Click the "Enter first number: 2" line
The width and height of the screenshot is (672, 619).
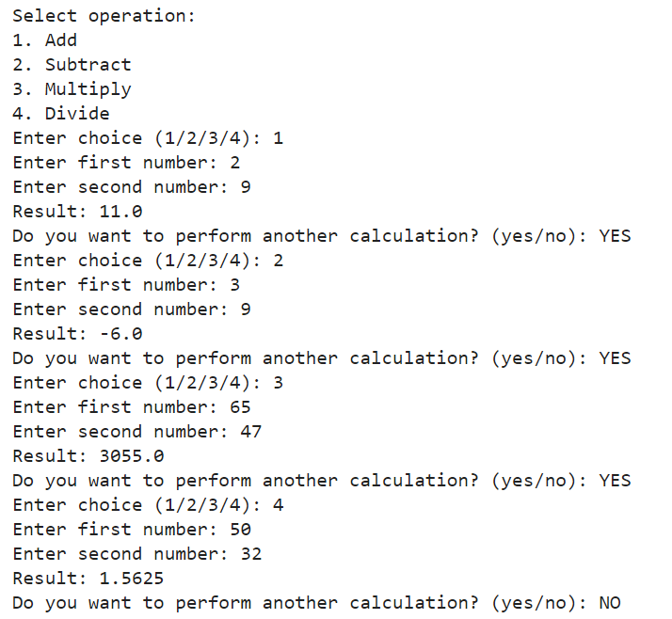[x=126, y=163]
